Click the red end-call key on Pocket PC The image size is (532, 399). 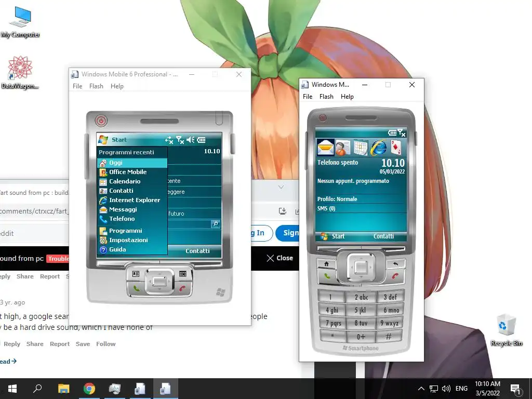[182, 289]
